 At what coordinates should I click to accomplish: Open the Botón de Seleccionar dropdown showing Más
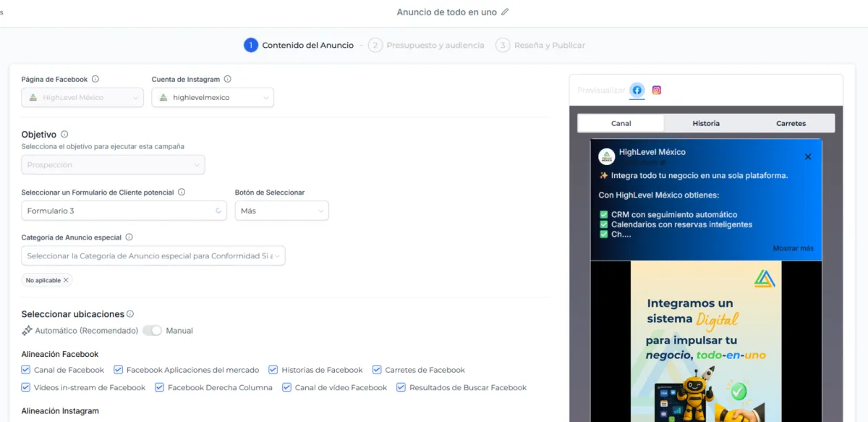coord(282,211)
